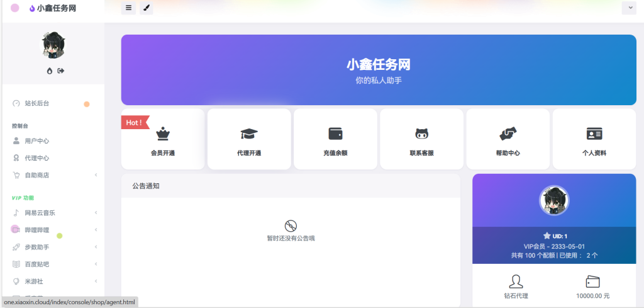Open the theme paintbrush button
Viewport: 644px width, 308px height.
tap(146, 8)
